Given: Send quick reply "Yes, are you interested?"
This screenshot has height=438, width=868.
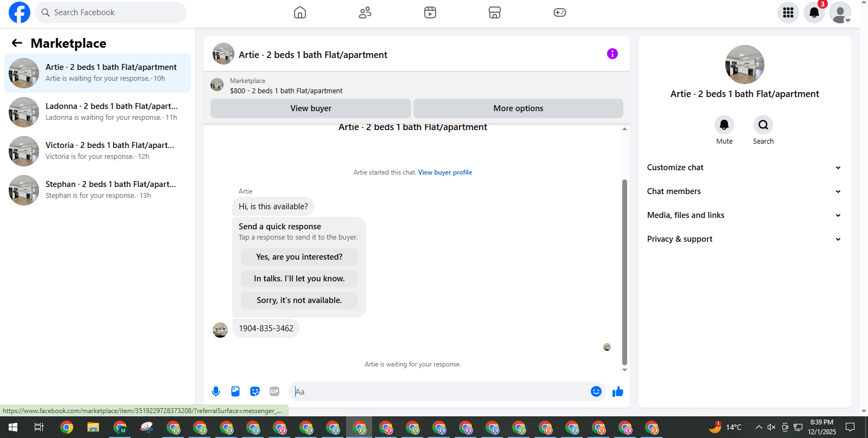Looking at the screenshot, I should click(299, 257).
